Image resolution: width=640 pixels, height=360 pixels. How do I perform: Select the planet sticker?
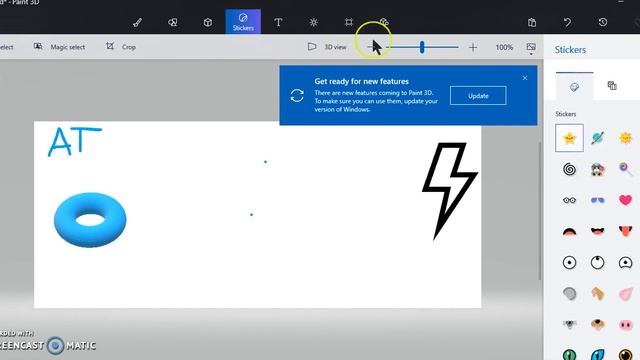[x=598, y=138]
